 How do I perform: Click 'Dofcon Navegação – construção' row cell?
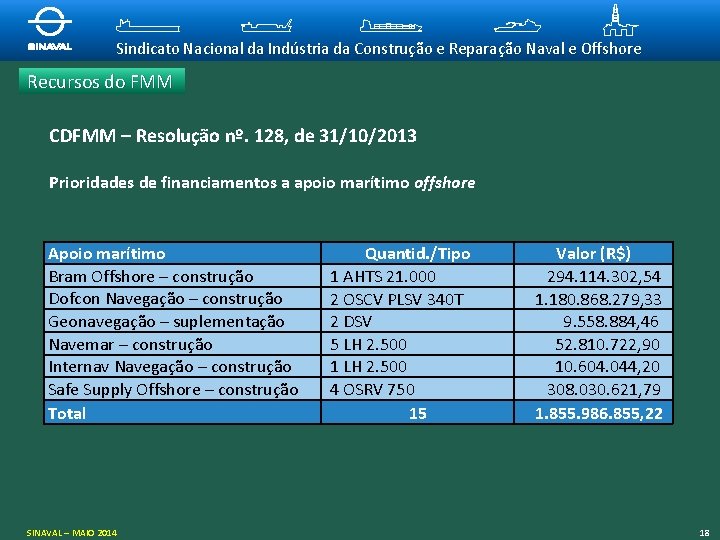click(x=182, y=299)
